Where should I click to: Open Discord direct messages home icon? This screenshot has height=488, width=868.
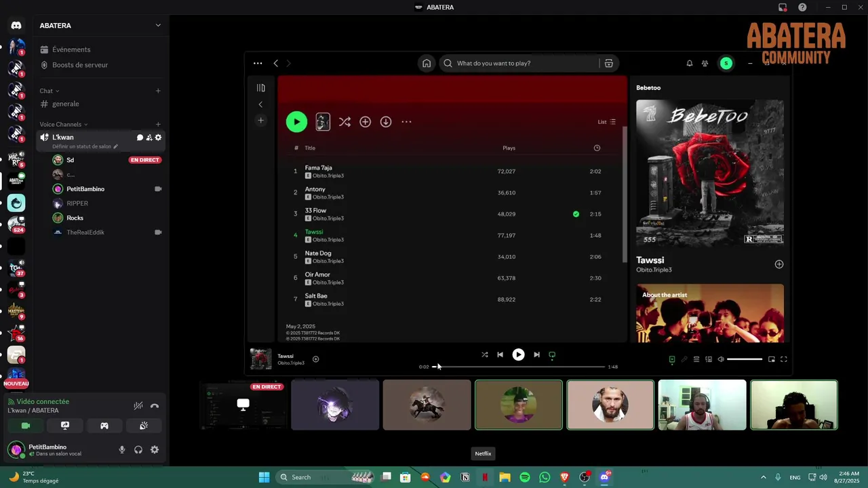[16, 26]
